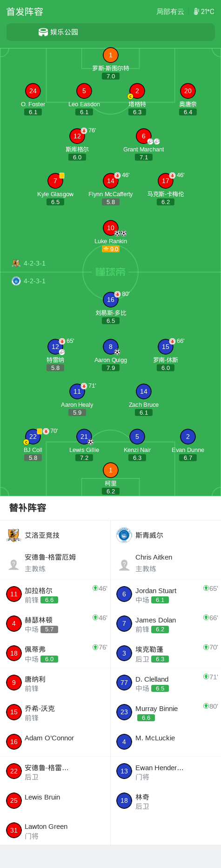
Task: Tap Aaron Quigg number 8 blue icon
Action: (111, 347)
